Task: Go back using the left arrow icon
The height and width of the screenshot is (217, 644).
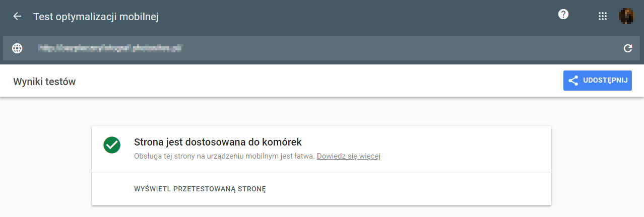Action: (17, 17)
